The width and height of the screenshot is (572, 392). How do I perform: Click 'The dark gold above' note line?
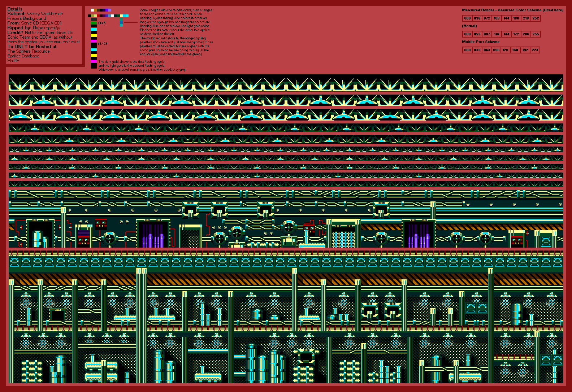click(x=132, y=62)
